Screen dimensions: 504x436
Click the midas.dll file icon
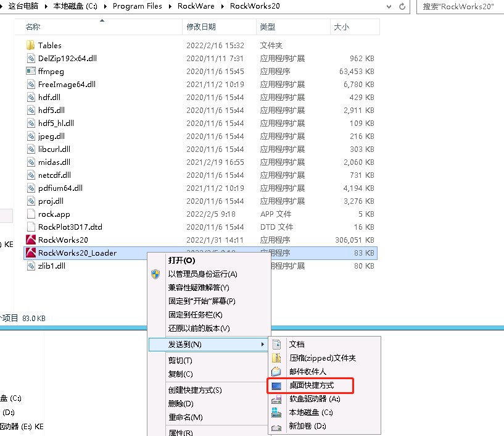tap(31, 162)
